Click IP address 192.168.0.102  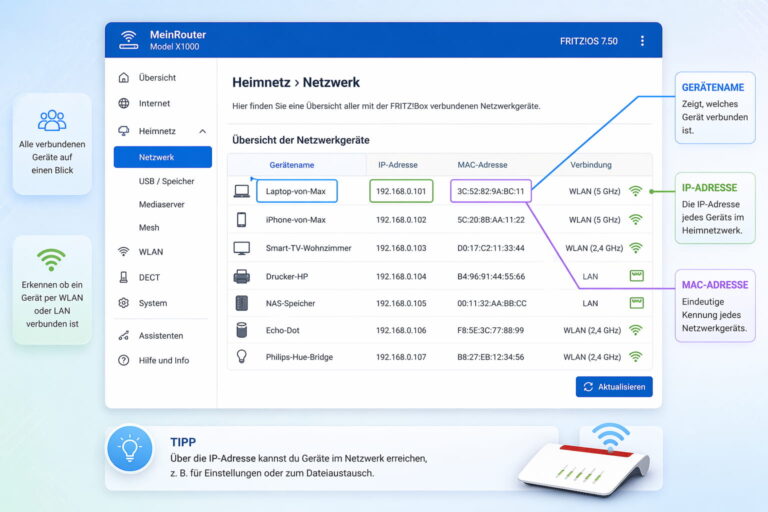(x=401, y=219)
